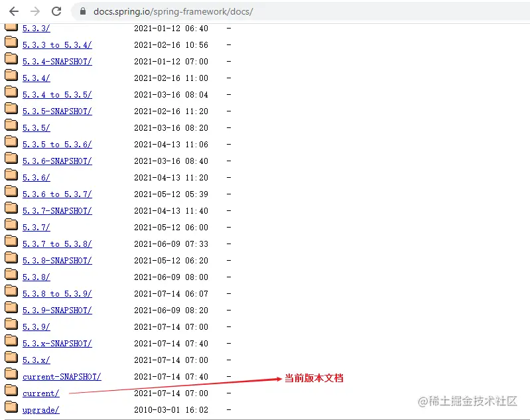
Task: Open the 5.3.5 to 5.3.6/ link
Action: (x=57, y=145)
